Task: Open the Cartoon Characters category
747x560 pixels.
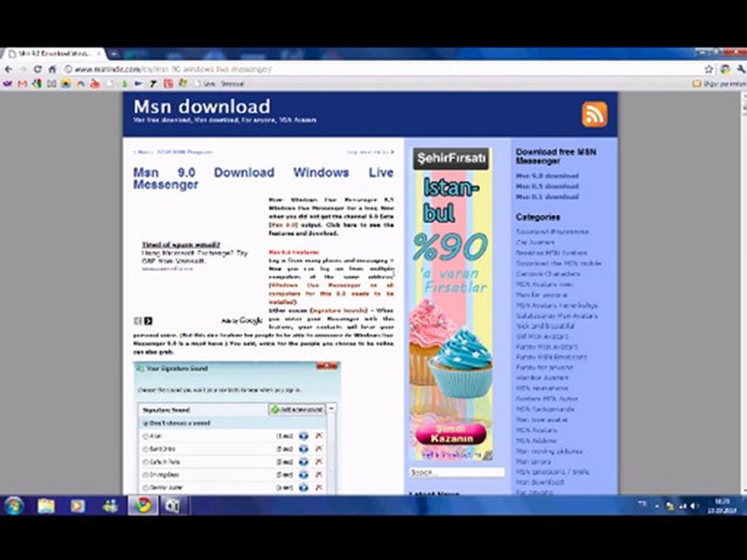Action: click(x=548, y=274)
